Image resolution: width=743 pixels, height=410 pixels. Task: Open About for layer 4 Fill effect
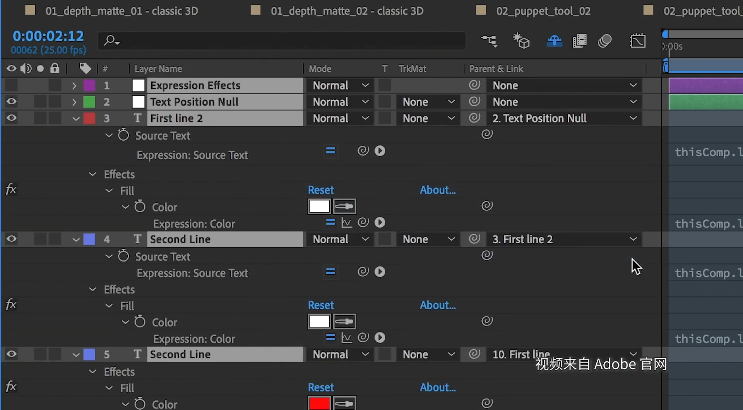[437, 305]
